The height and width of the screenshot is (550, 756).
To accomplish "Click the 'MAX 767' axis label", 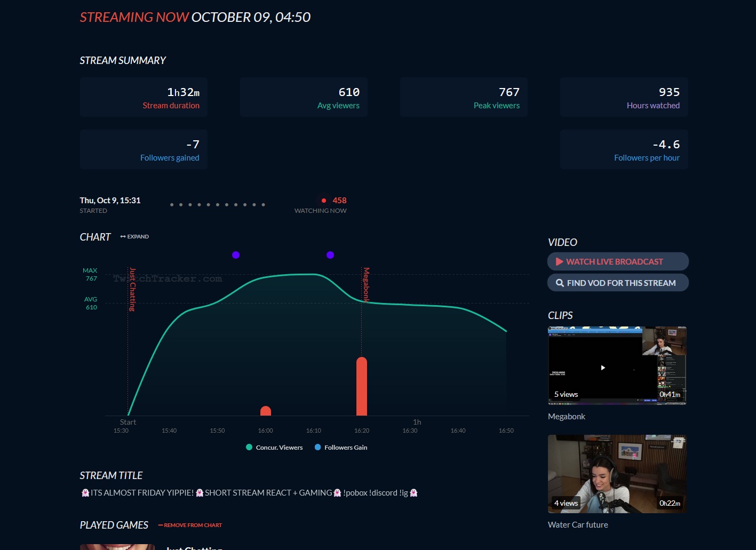I will coord(90,275).
